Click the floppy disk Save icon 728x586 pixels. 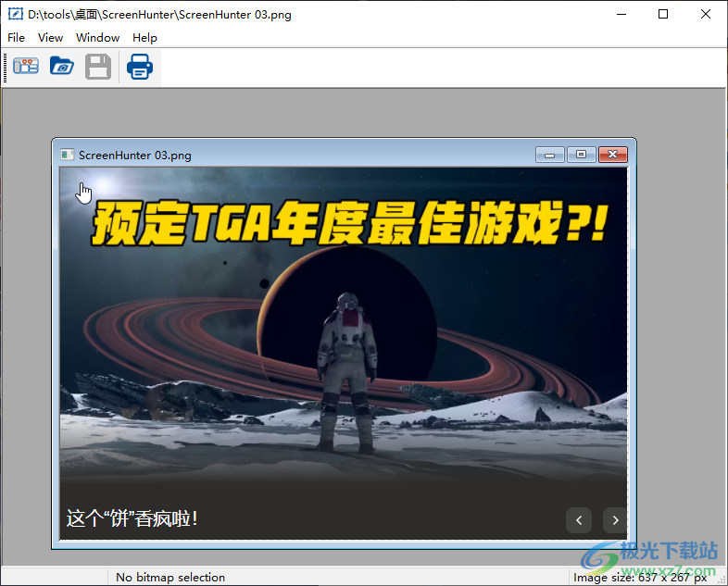point(98,67)
